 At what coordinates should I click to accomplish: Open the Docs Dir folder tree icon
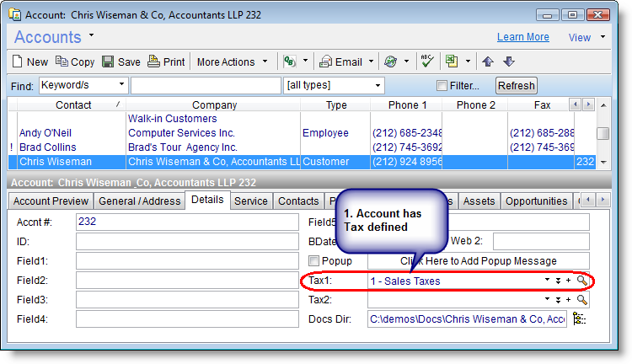point(580,319)
